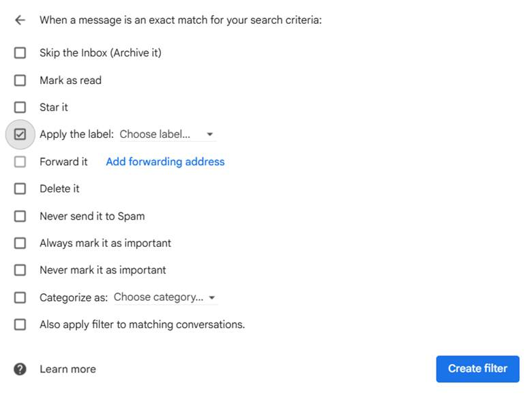532x397 pixels.
Task: Check the Mark as read option
Action: 20,80
